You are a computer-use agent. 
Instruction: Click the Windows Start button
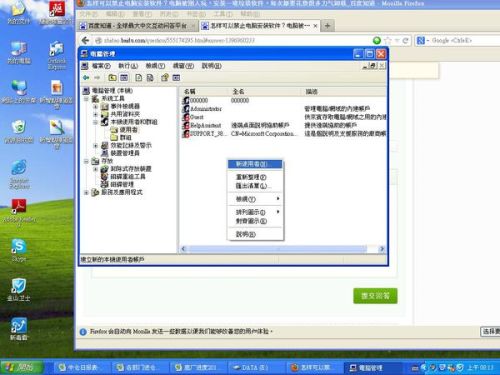coord(22,367)
